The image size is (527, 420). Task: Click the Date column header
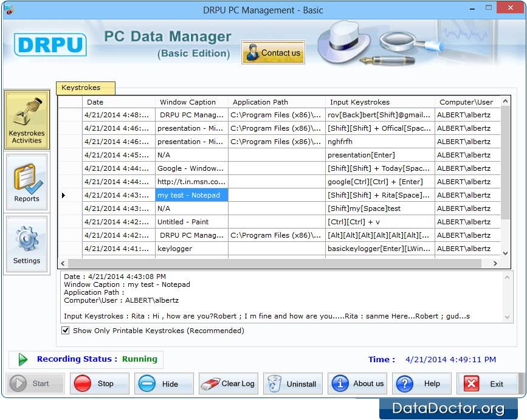point(119,102)
